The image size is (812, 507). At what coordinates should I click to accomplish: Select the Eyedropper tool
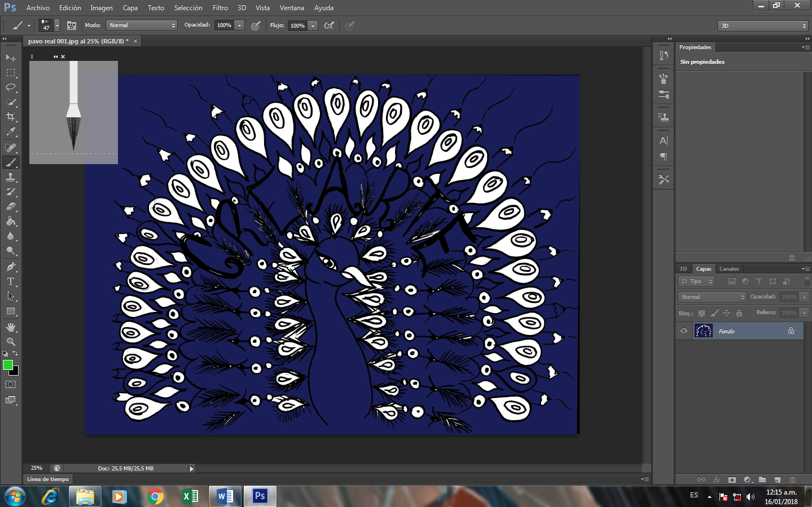[x=11, y=132]
